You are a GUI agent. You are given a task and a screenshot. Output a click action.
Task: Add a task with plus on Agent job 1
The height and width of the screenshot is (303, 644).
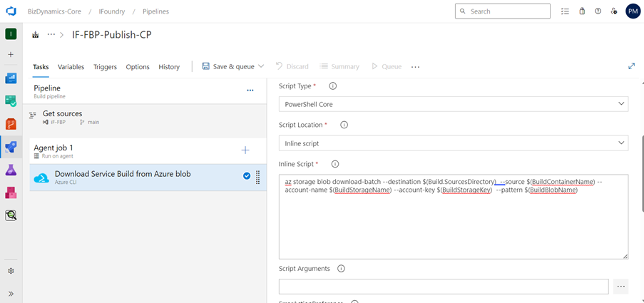[245, 150]
